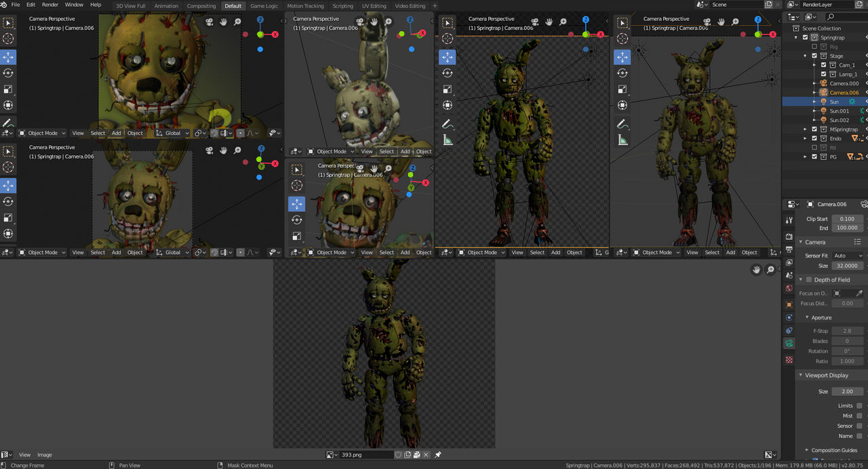Toggle the image editor pin icon

[438, 455]
